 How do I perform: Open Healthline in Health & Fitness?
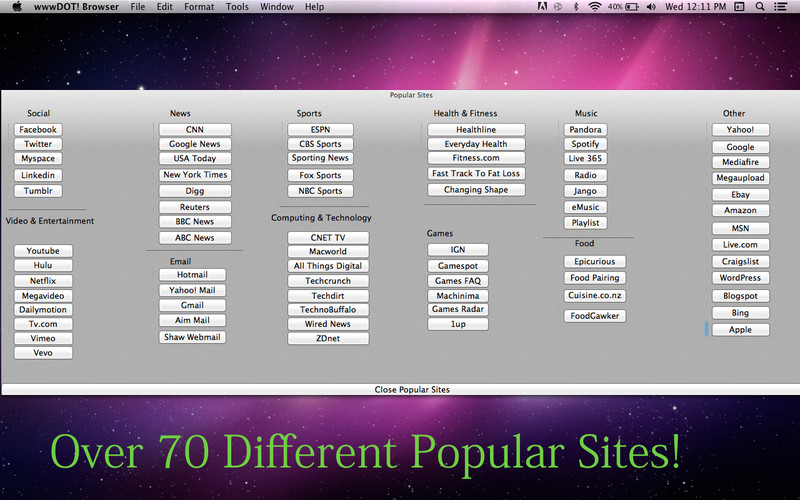click(x=476, y=130)
